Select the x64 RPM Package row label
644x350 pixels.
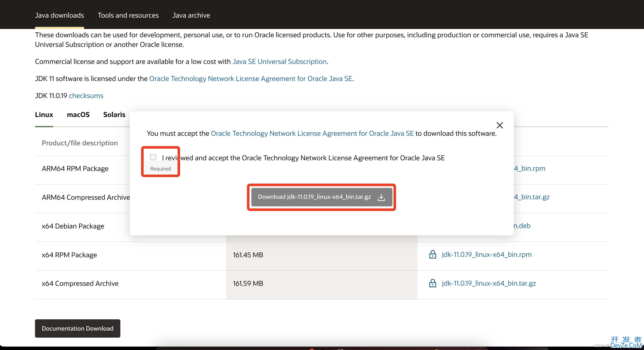pos(69,255)
